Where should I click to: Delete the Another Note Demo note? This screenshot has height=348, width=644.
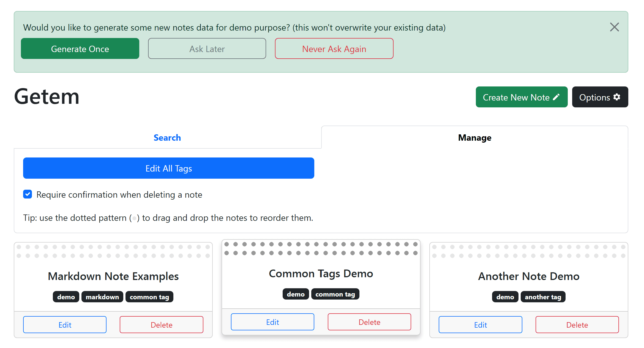click(x=577, y=325)
